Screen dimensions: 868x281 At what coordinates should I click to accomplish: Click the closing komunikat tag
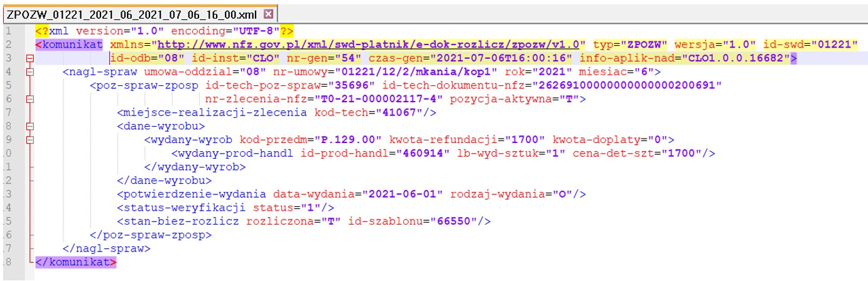click(x=76, y=262)
